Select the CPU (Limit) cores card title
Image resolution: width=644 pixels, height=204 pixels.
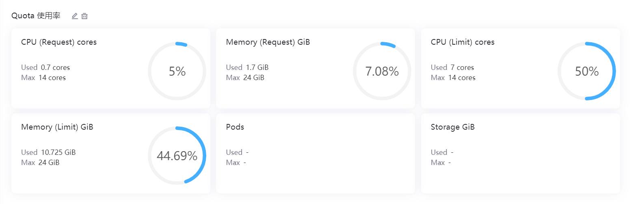coord(462,42)
